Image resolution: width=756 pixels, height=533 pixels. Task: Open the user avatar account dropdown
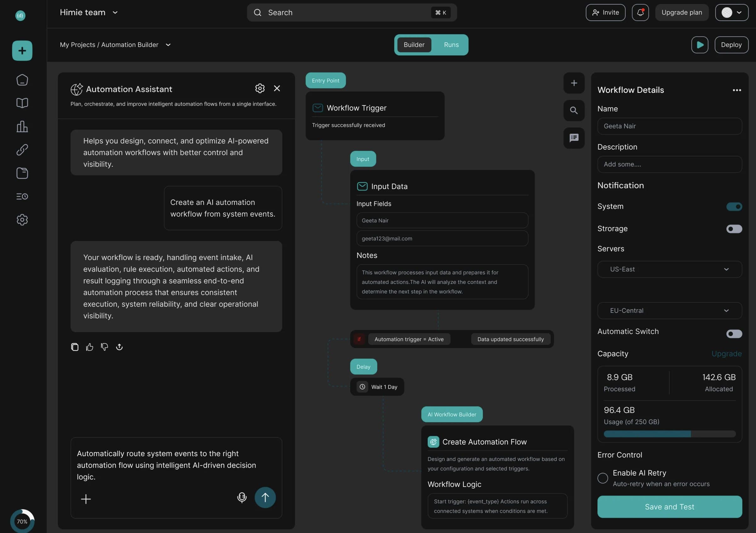[x=732, y=13]
